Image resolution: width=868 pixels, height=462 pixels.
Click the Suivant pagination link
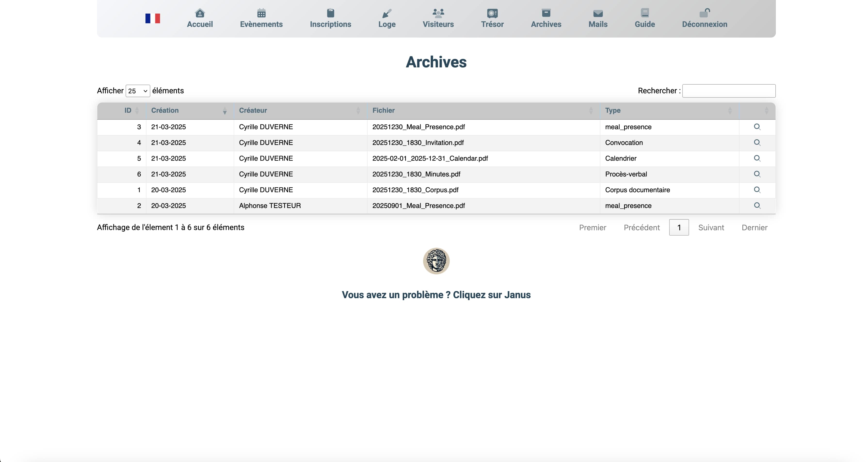coord(711,227)
